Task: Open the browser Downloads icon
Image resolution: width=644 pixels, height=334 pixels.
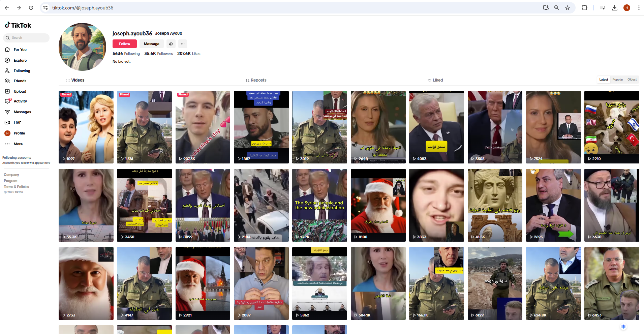Action: tap(615, 8)
